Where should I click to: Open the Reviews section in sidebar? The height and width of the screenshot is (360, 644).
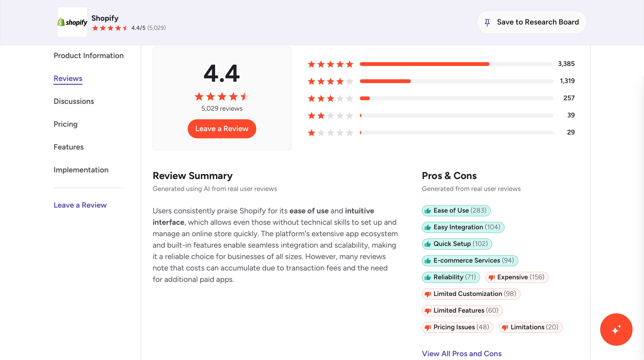[68, 79]
